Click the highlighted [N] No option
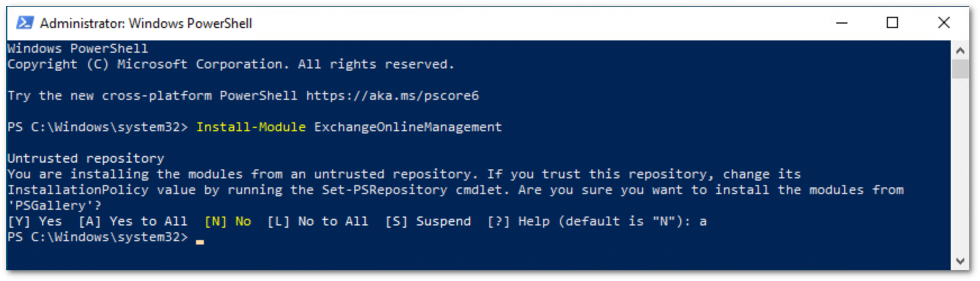The image size is (980, 281). pyautogui.click(x=227, y=222)
